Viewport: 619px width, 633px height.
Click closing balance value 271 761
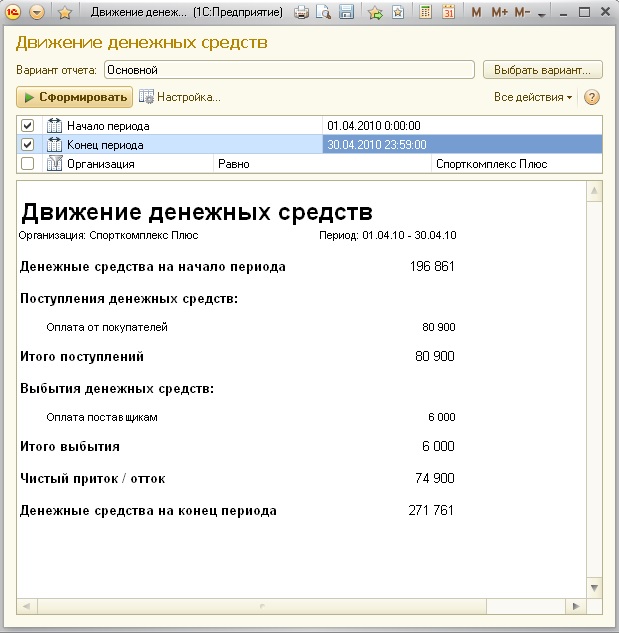[x=431, y=510]
